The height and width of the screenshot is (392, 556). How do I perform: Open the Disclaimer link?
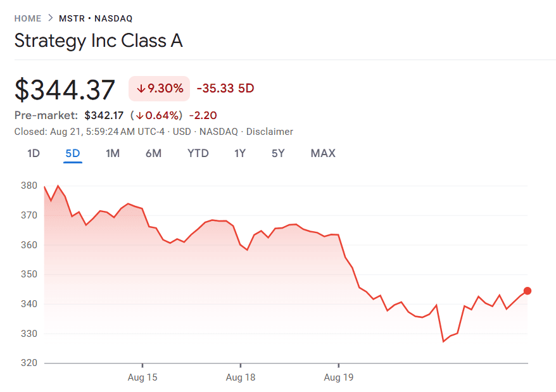click(x=269, y=132)
